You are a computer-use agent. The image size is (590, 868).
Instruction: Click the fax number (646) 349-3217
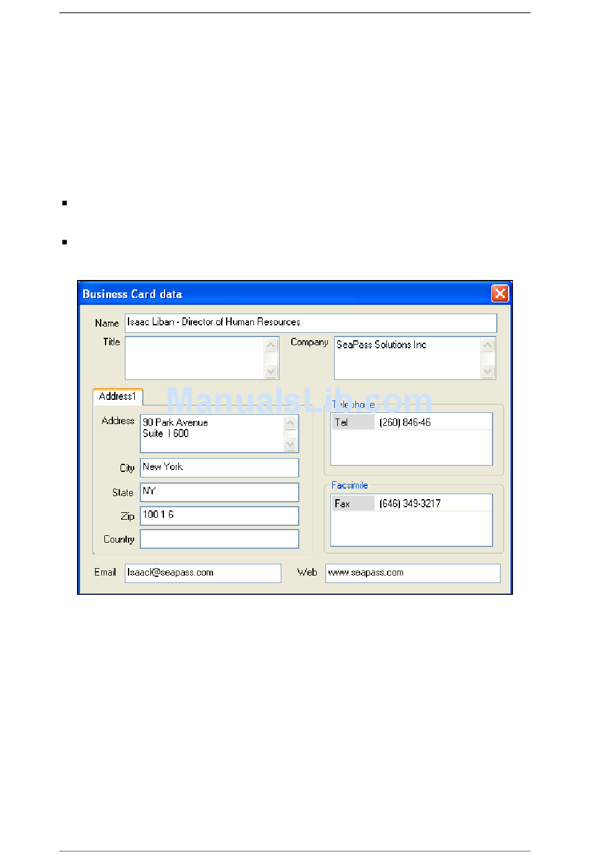pos(410,504)
